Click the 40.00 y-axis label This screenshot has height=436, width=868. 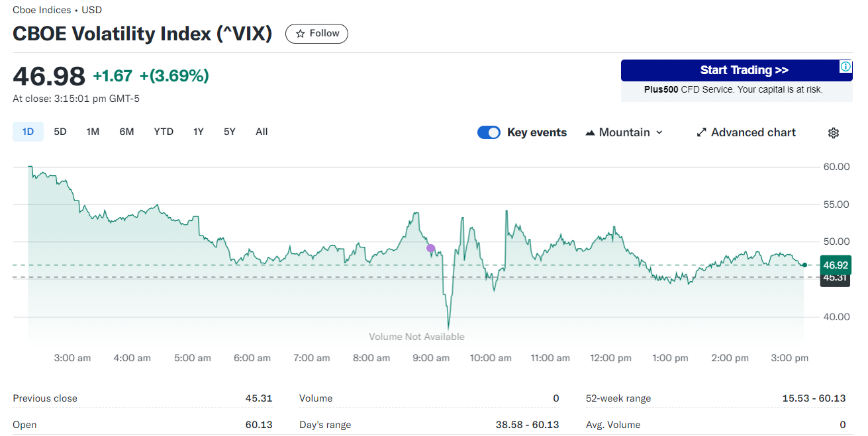point(836,317)
